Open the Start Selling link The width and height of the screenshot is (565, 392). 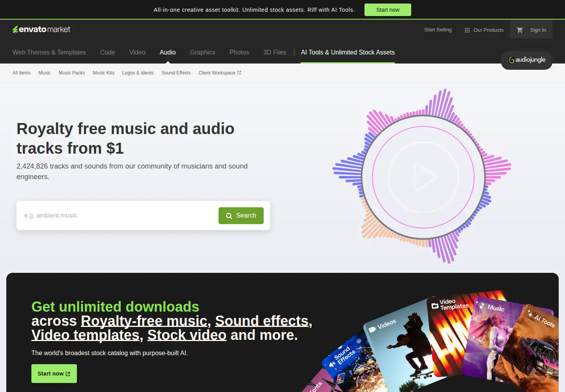pos(438,29)
